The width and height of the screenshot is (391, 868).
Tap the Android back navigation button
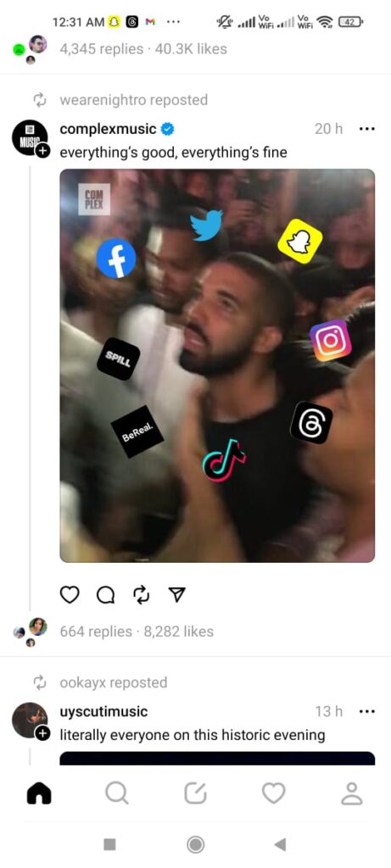(280, 844)
